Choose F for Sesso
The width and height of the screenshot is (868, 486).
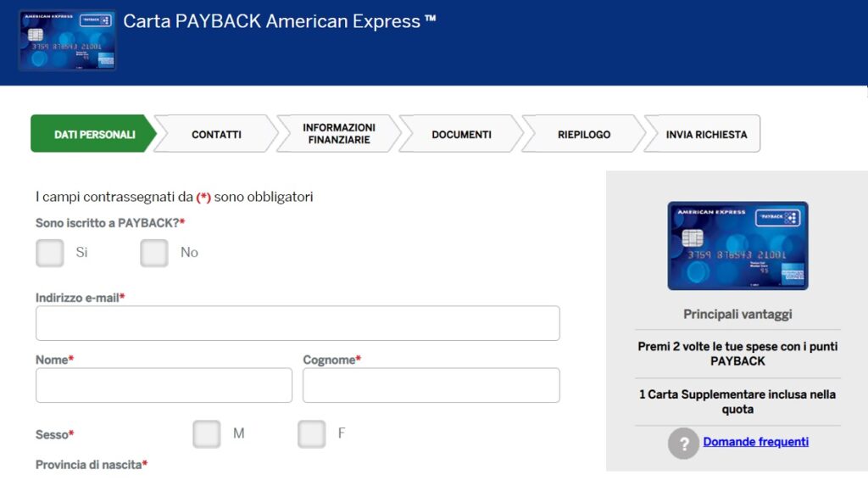(312, 434)
